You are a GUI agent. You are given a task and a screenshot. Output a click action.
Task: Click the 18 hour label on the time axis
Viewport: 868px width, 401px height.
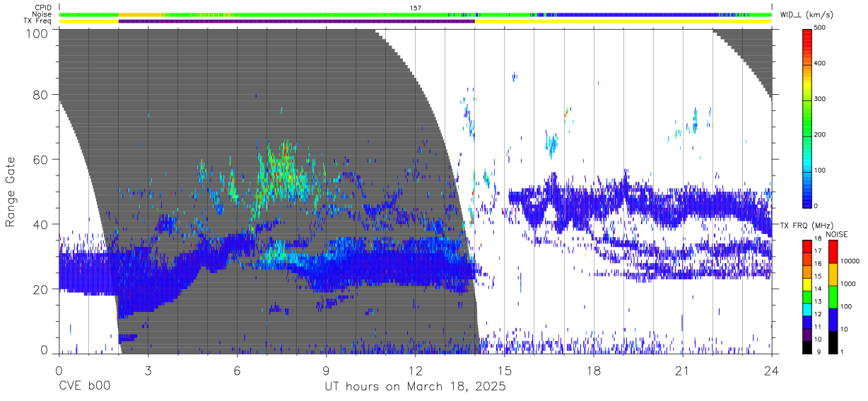coord(594,371)
